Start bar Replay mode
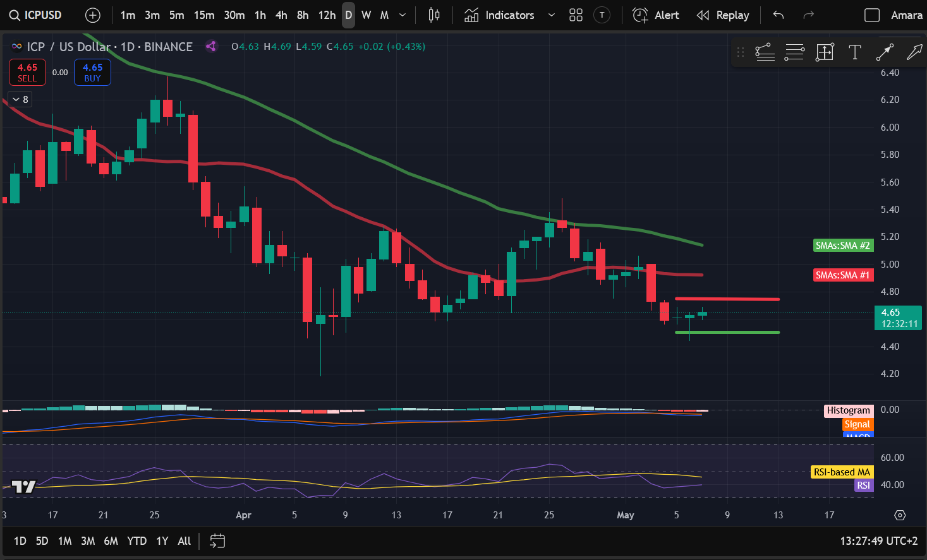927x560 pixels. [x=723, y=15]
